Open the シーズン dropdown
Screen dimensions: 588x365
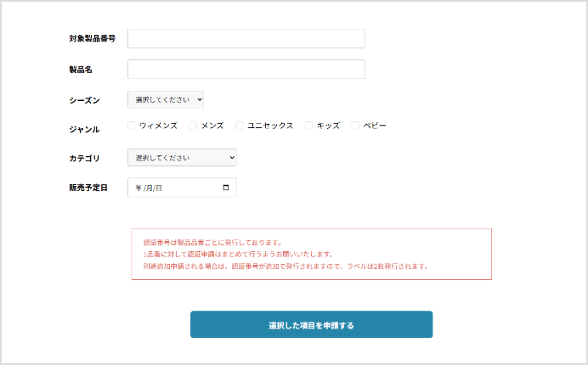click(166, 99)
